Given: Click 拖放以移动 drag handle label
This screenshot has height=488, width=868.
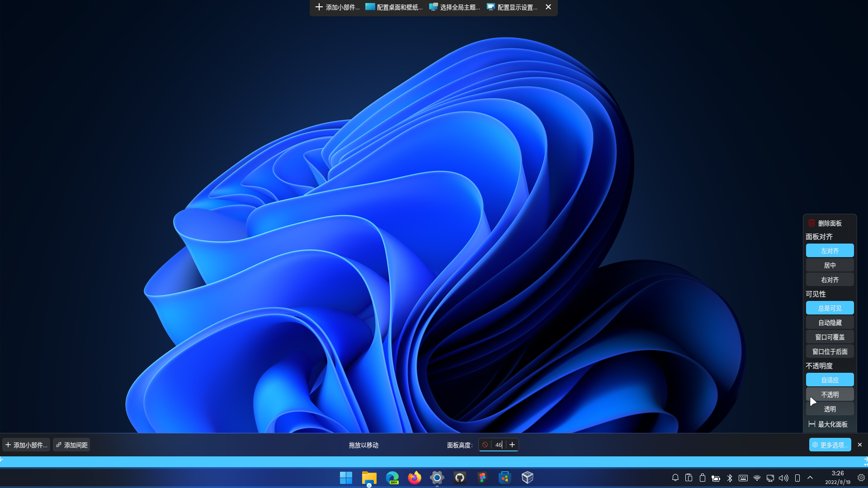Looking at the screenshot, I should point(363,445).
